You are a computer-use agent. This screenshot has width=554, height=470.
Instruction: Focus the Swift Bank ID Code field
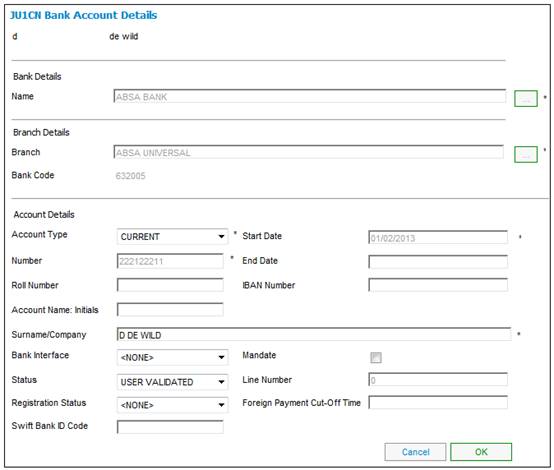point(170,427)
